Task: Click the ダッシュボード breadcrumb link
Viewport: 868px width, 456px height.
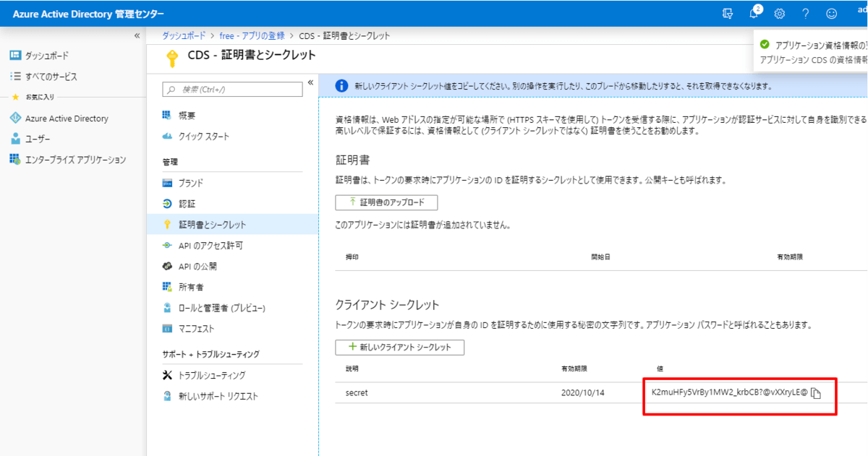Action: (183, 35)
